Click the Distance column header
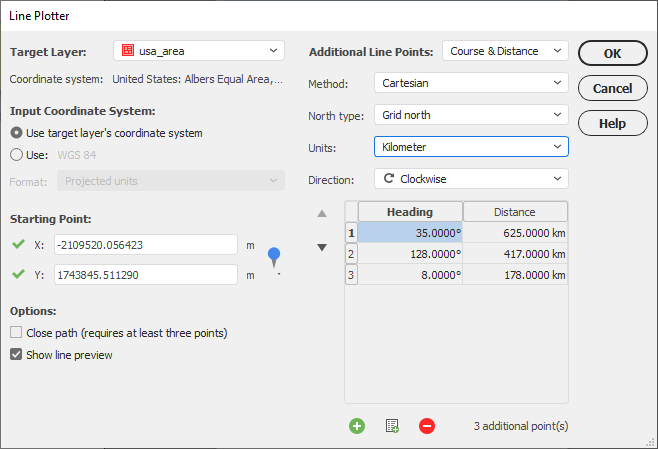This screenshot has height=449, width=658. (x=515, y=211)
